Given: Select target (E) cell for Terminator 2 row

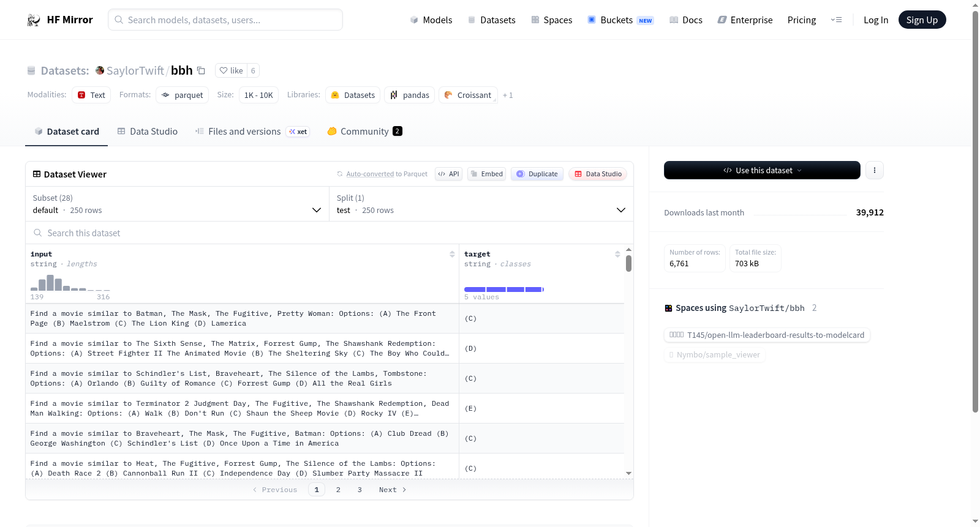Looking at the screenshot, I should [x=541, y=408].
